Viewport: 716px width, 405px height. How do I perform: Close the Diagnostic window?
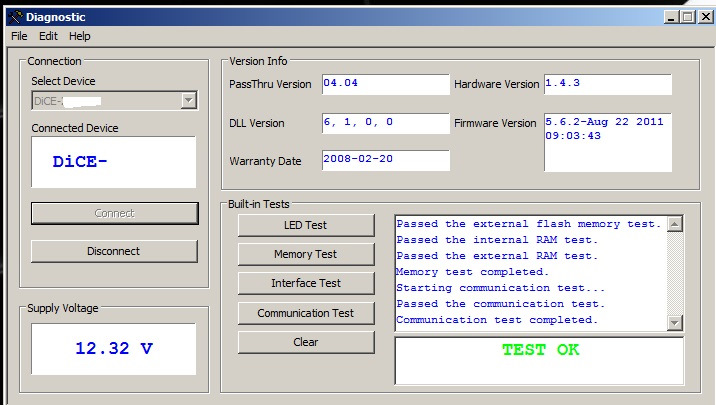pyautogui.click(x=705, y=17)
